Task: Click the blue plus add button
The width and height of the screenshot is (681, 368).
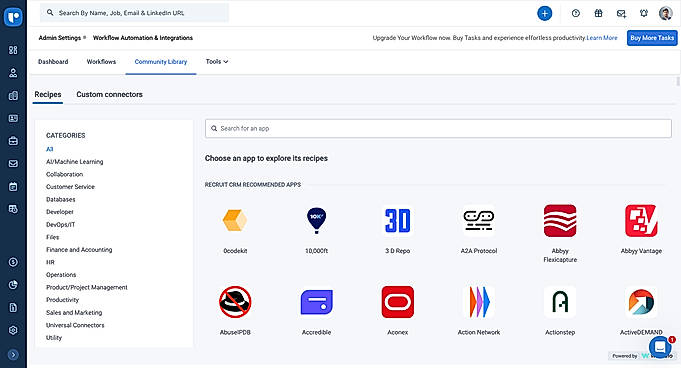Action: point(545,13)
